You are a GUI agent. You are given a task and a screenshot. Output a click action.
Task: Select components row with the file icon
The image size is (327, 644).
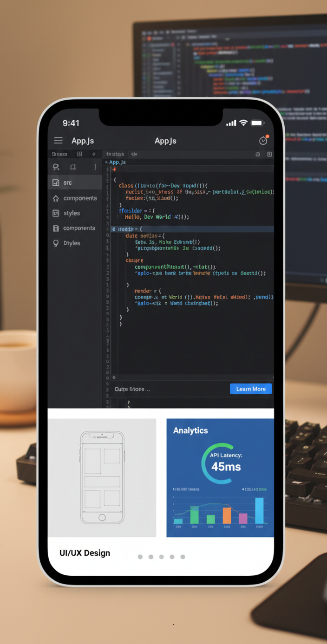75,228
